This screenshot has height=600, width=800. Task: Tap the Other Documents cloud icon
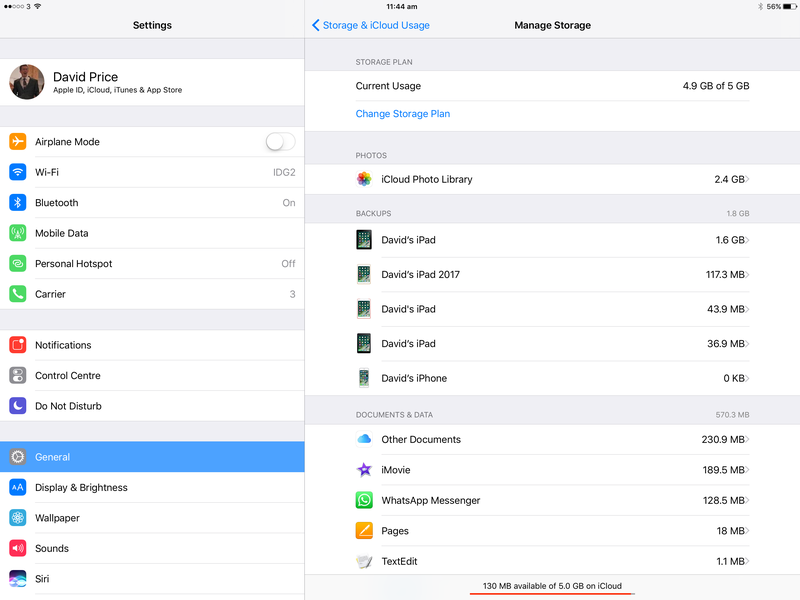[x=364, y=439]
